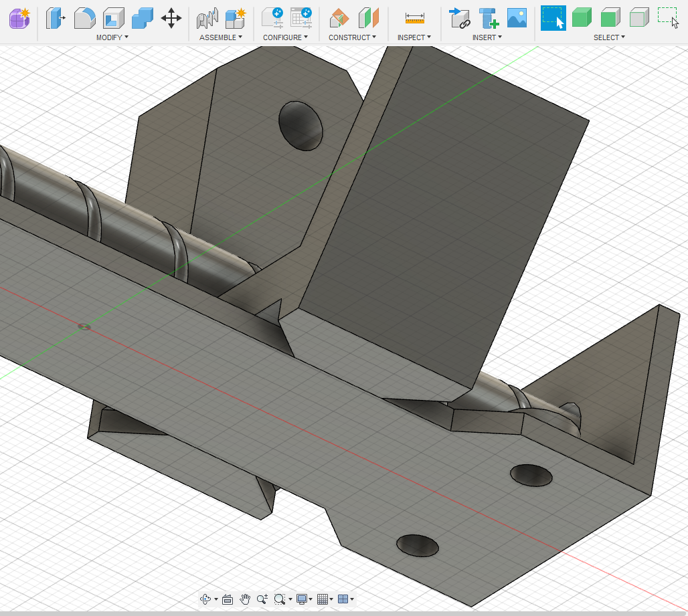Open Display Settings dropdown arrow
Viewport: 688px width, 616px height.
pyautogui.click(x=311, y=599)
